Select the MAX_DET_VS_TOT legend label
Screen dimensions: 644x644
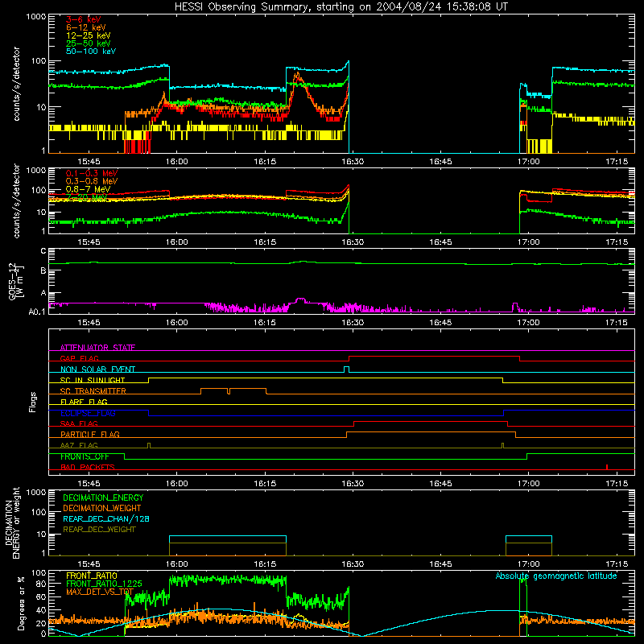[100, 592]
